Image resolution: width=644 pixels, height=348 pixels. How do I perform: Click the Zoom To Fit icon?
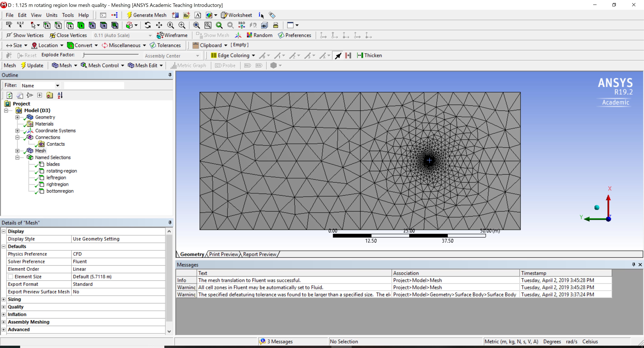click(197, 25)
